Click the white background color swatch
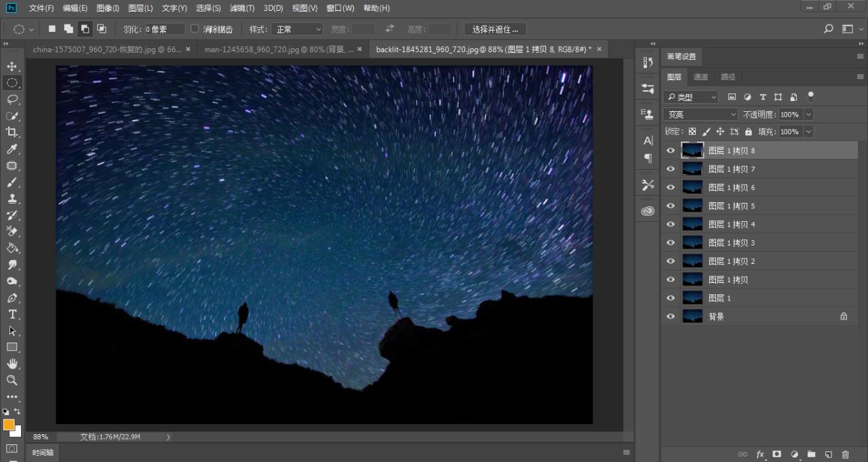 (18, 432)
